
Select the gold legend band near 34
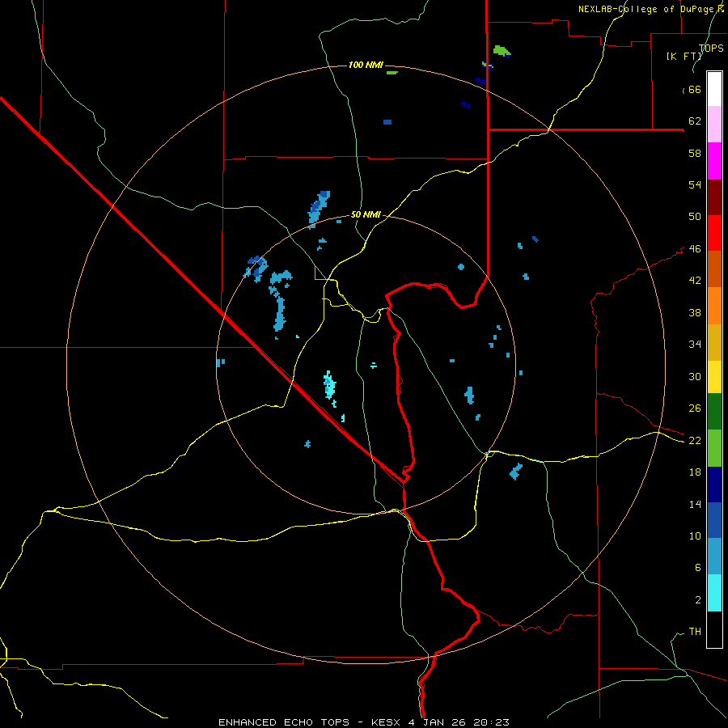pos(714,342)
